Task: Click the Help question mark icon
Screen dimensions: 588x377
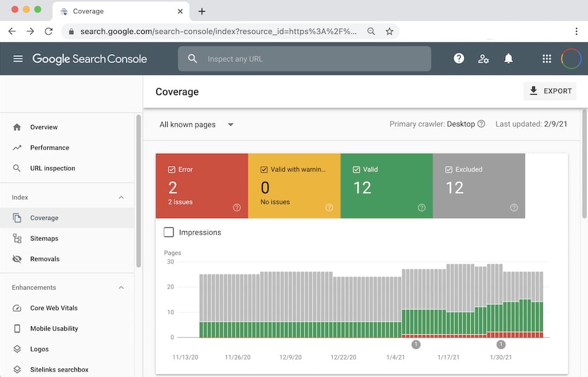Action: point(459,59)
